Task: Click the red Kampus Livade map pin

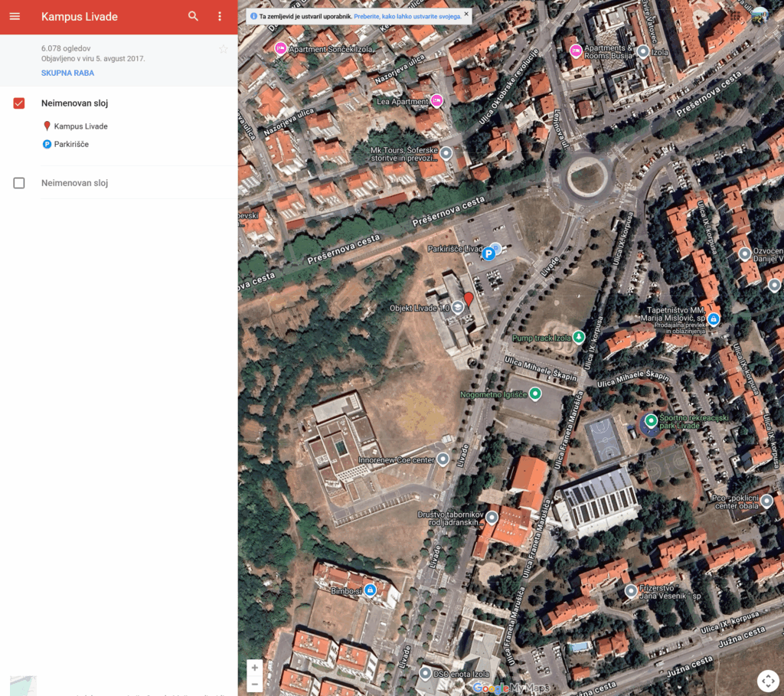Action: pyautogui.click(x=469, y=299)
